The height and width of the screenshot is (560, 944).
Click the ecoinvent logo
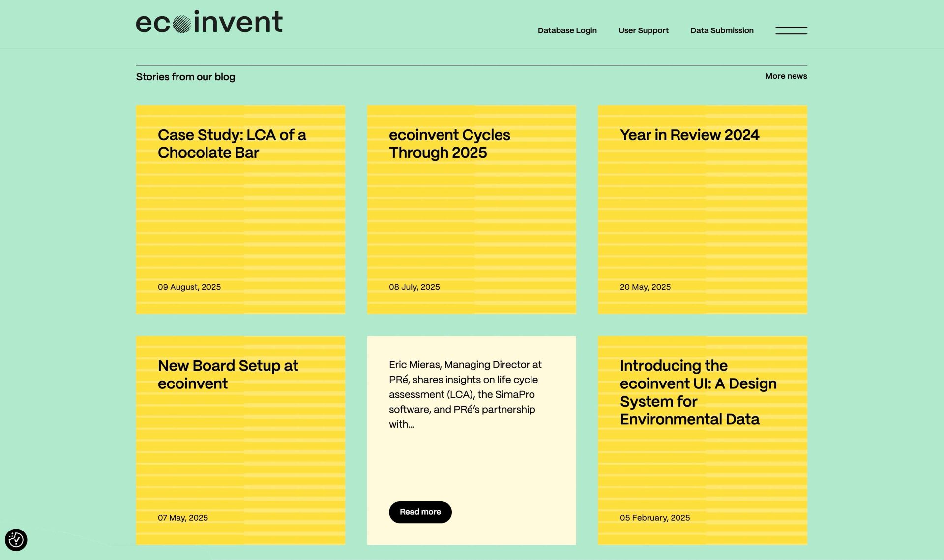(x=209, y=23)
